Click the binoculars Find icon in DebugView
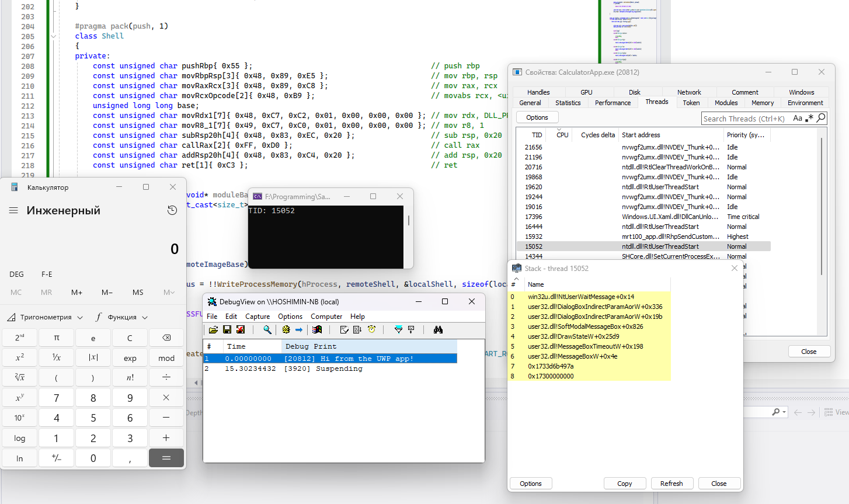Image resolution: width=849 pixels, height=504 pixels. [x=438, y=330]
